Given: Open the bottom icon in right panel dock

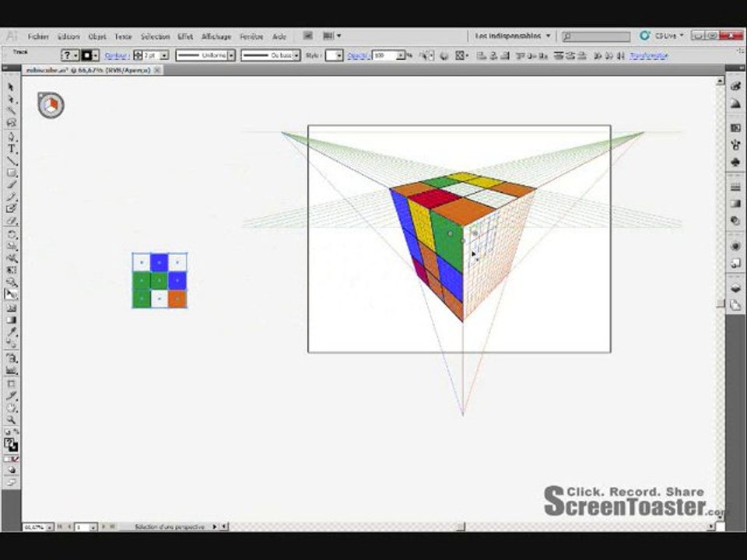Looking at the screenshot, I should pyautogui.click(x=735, y=305).
